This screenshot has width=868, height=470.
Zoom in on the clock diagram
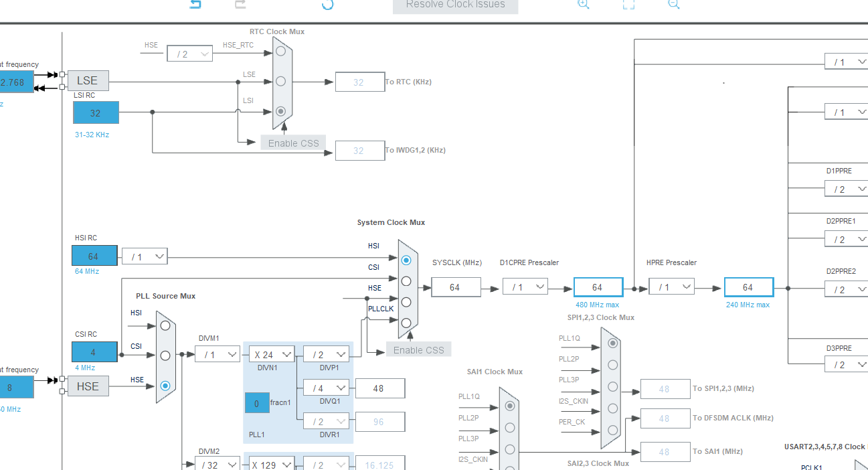(584, 4)
